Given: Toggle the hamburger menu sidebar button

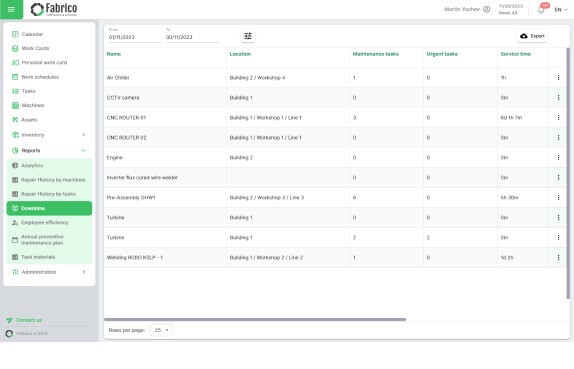Looking at the screenshot, I should click(x=11, y=9).
